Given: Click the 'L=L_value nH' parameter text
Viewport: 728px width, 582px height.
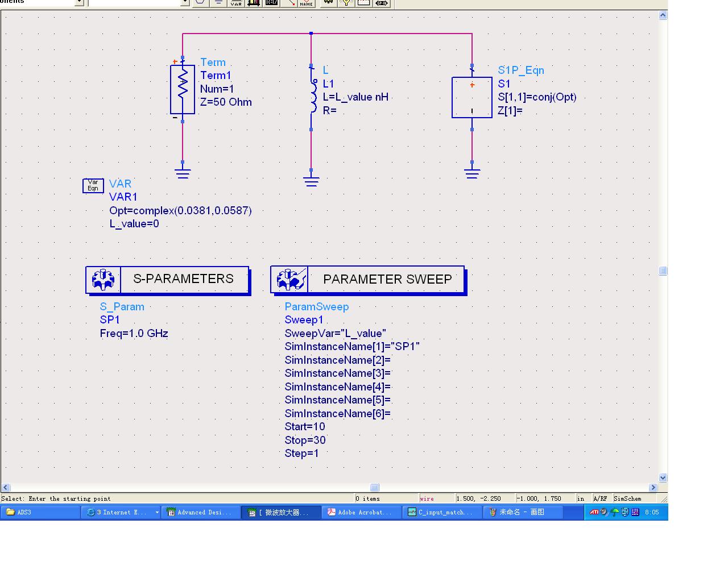Looking at the screenshot, I should click(x=355, y=97).
